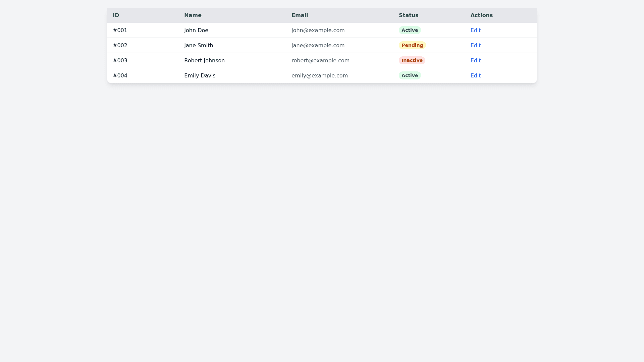Click the Email column header
This screenshot has height=362, width=644.
pyautogui.click(x=300, y=15)
